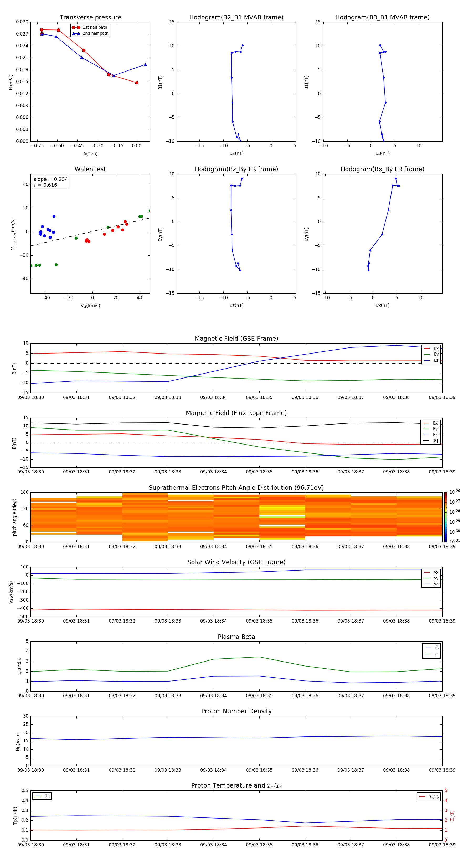Click the rightmost blue triangle in Transverse pressure
This screenshot has height=868, width=473.
pos(145,65)
